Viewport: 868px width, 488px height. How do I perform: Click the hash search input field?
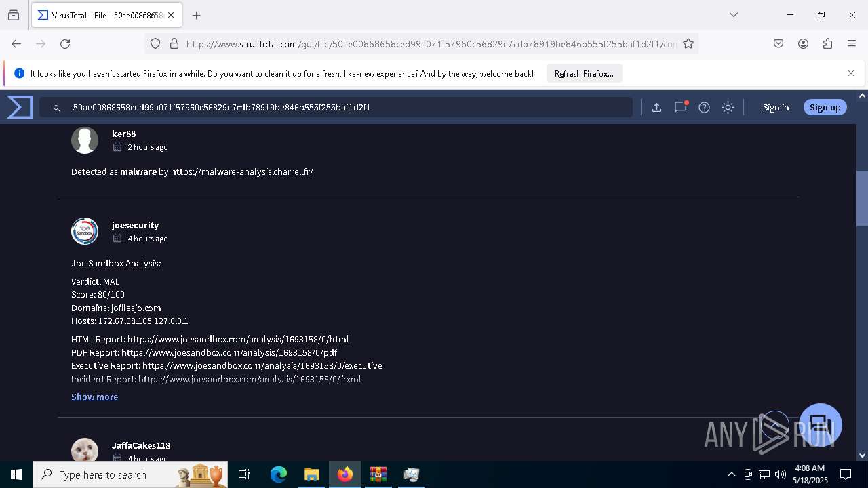click(x=336, y=107)
